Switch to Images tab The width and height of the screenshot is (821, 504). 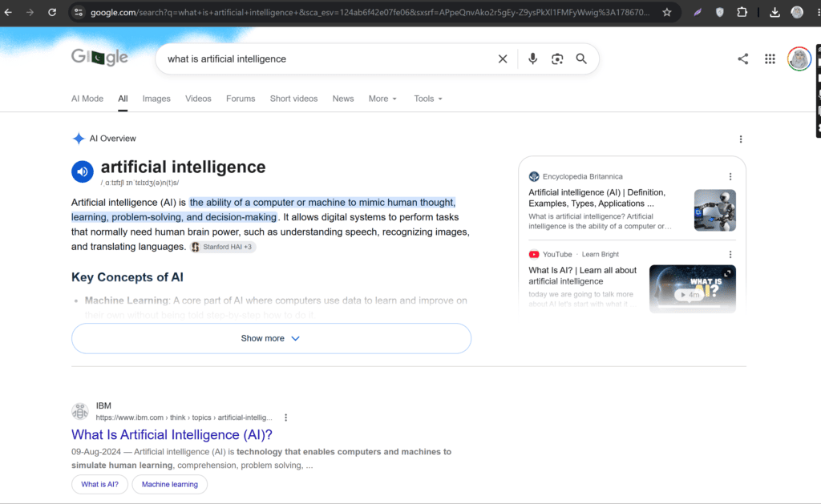[x=156, y=99]
